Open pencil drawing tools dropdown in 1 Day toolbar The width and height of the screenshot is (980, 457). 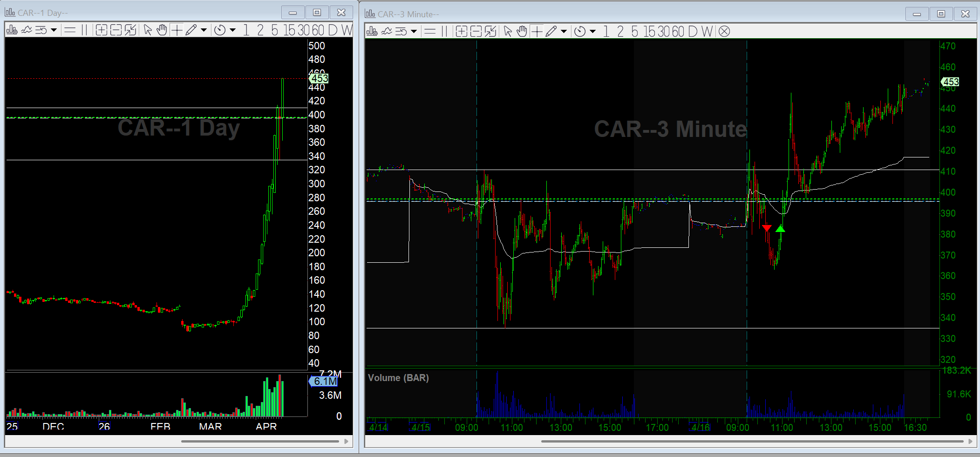204,30
